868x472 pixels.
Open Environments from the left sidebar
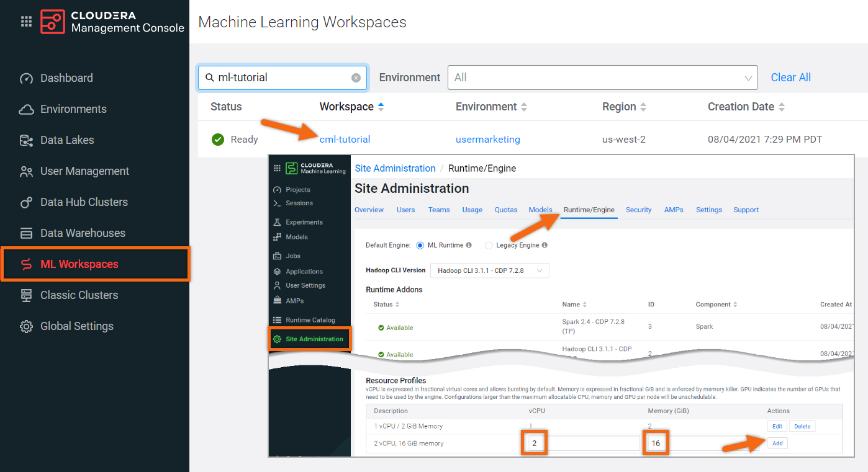click(73, 109)
